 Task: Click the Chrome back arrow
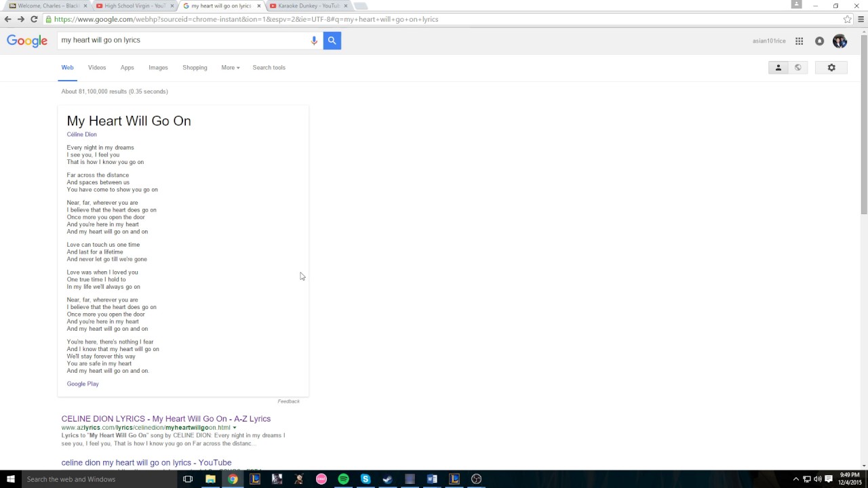tap(7, 19)
